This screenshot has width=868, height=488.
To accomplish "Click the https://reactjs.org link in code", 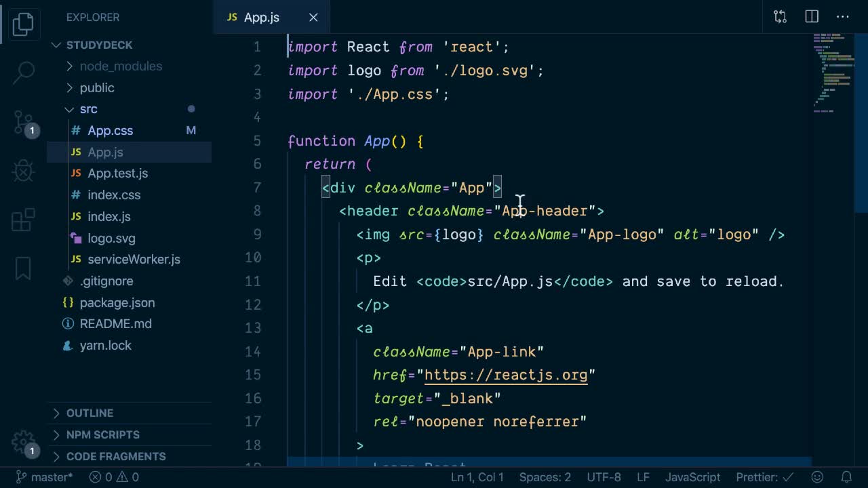I will tap(506, 375).
